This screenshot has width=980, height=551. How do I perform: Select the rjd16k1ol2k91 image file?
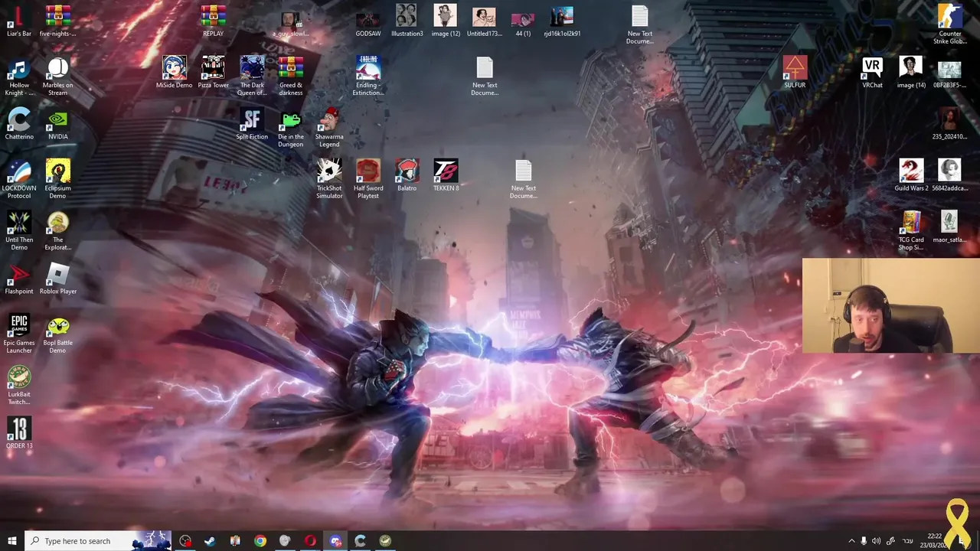[562, 21]
